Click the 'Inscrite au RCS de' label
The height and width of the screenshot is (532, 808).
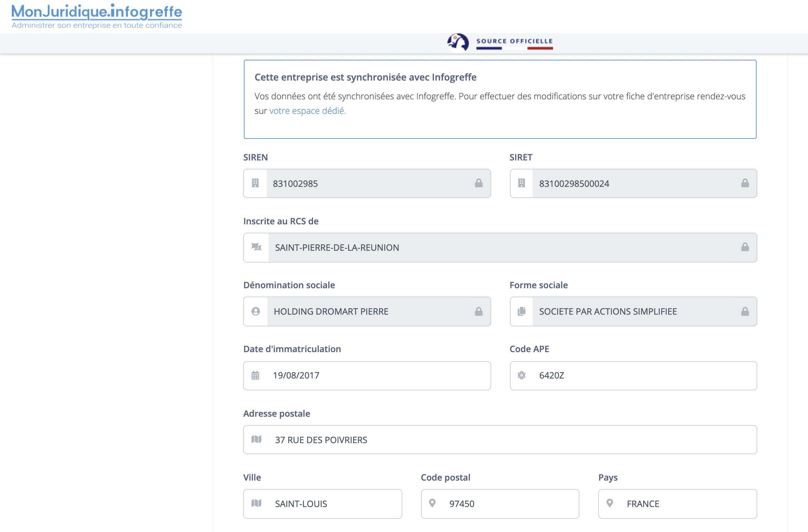pos(281,221)
